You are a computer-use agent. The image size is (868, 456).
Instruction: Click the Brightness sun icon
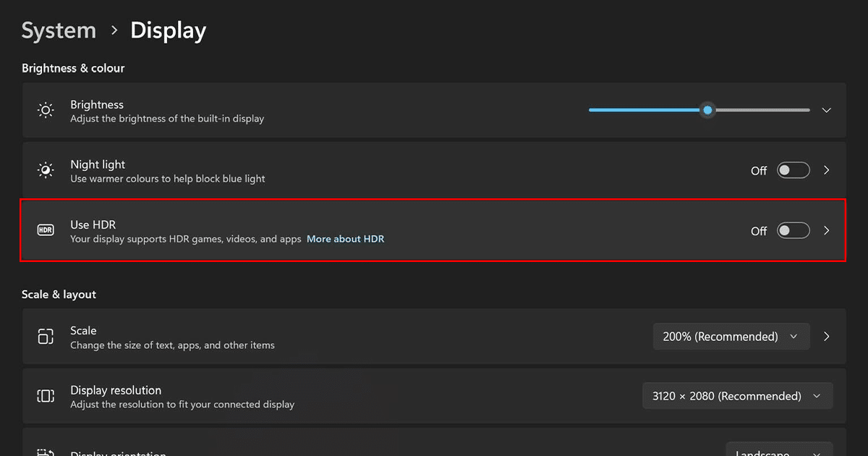pos(46,111)
